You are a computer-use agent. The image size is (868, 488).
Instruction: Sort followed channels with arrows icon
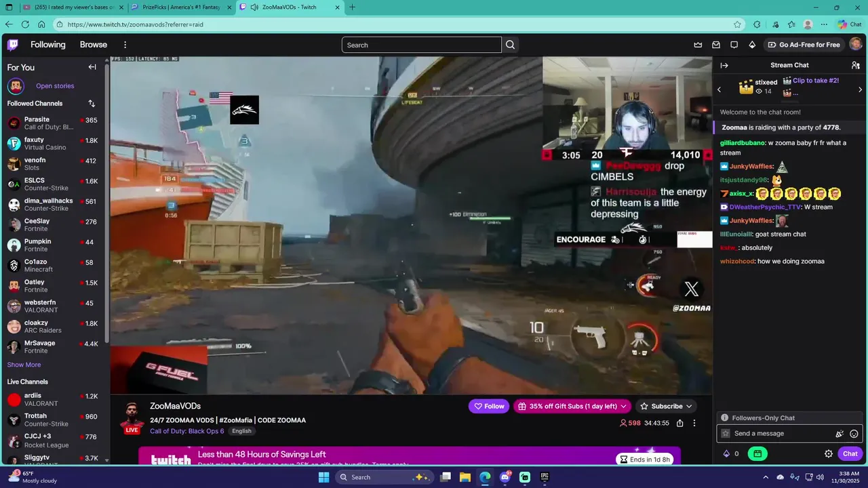click(92, 104)
